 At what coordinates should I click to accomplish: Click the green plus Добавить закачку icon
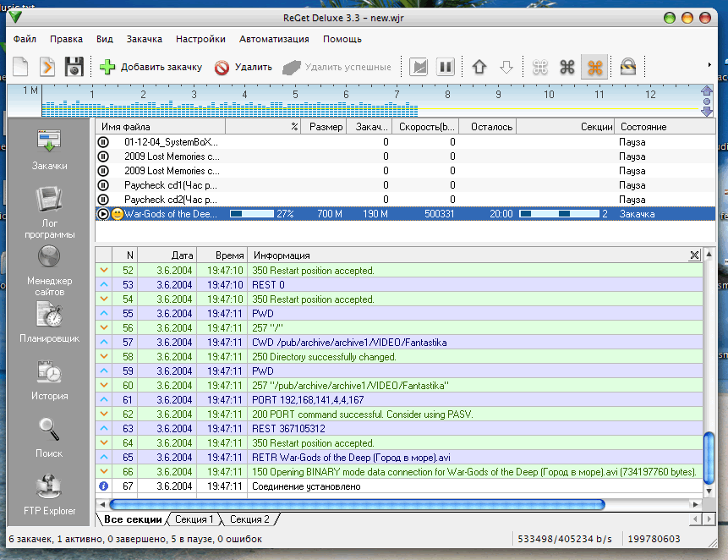107,67
